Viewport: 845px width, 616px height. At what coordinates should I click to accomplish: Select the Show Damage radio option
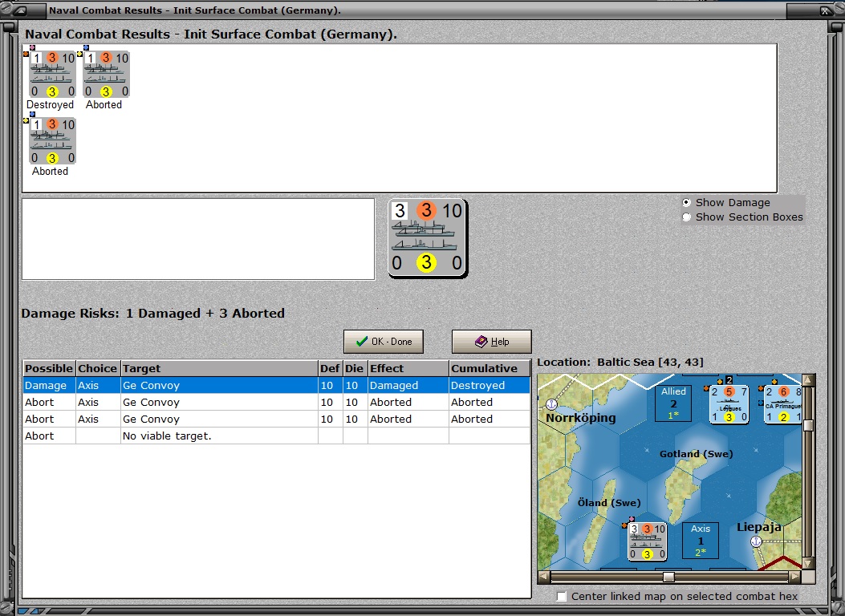tap(687, 202)
